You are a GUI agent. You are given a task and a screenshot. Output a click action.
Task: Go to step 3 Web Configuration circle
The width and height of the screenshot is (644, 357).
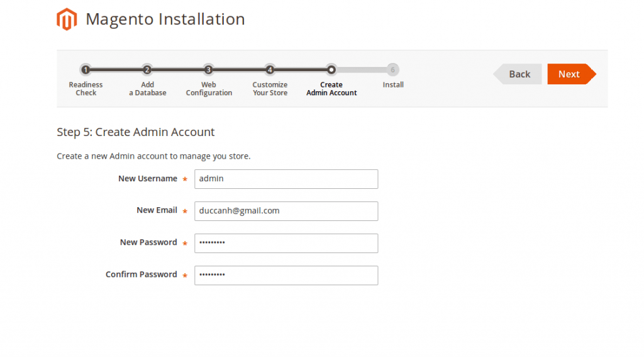pos(208,70)
